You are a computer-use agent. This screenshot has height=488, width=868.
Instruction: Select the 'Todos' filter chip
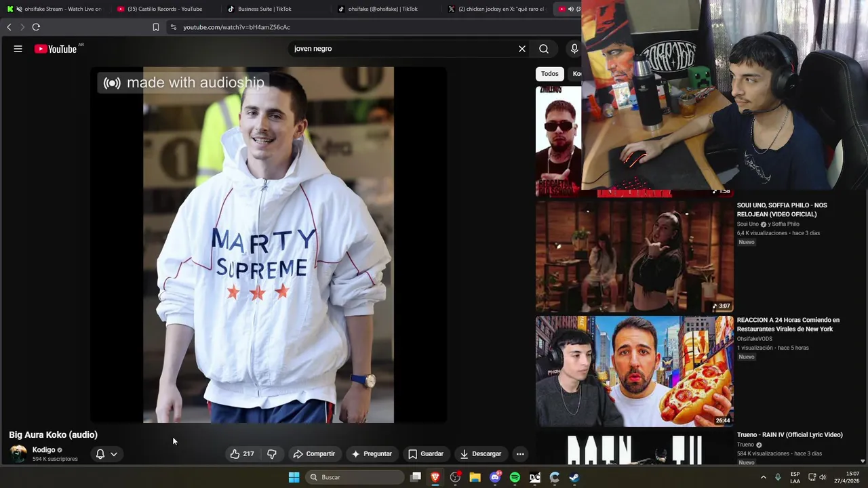click(550, 74)
